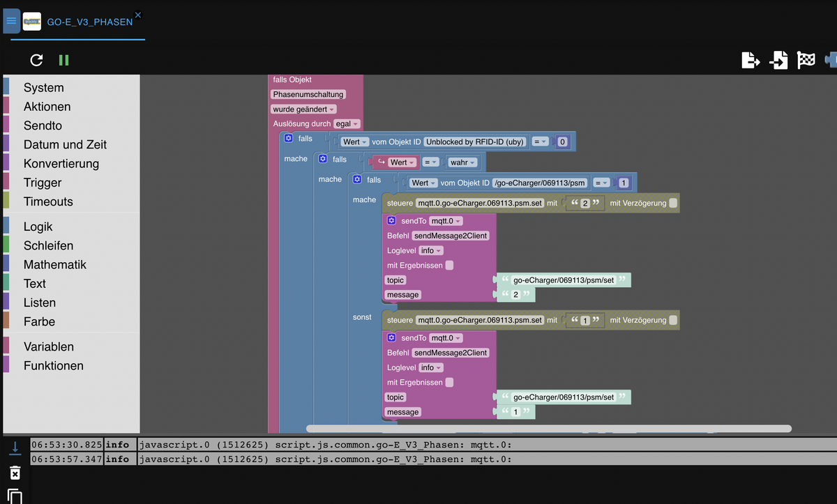
Task: Click the log entry at 06:53:57.347
Action: click(x=433, y=459)
